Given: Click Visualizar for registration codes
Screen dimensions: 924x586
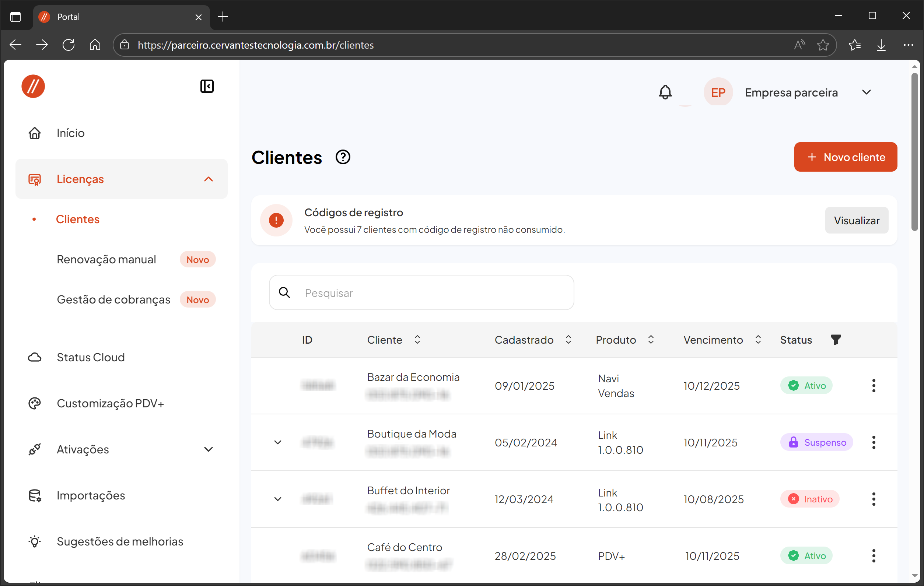Looking at the screenshot, I should tap(857, 220).
